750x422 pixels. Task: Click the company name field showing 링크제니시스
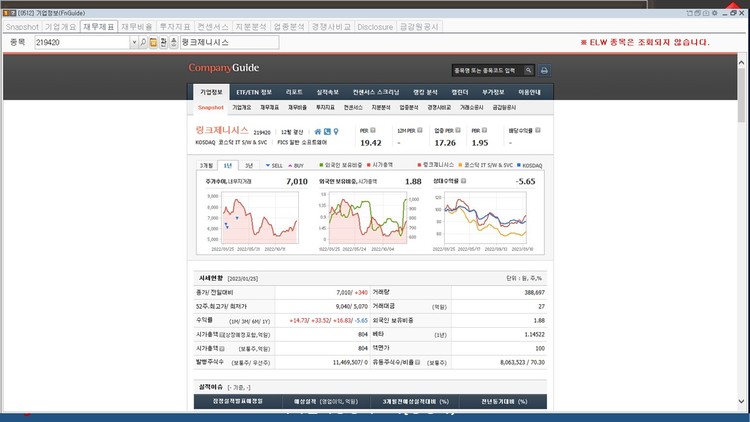click(230, 43)
